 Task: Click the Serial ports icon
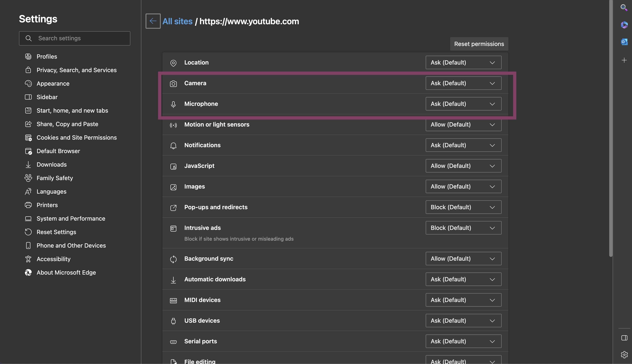(173, 342)
